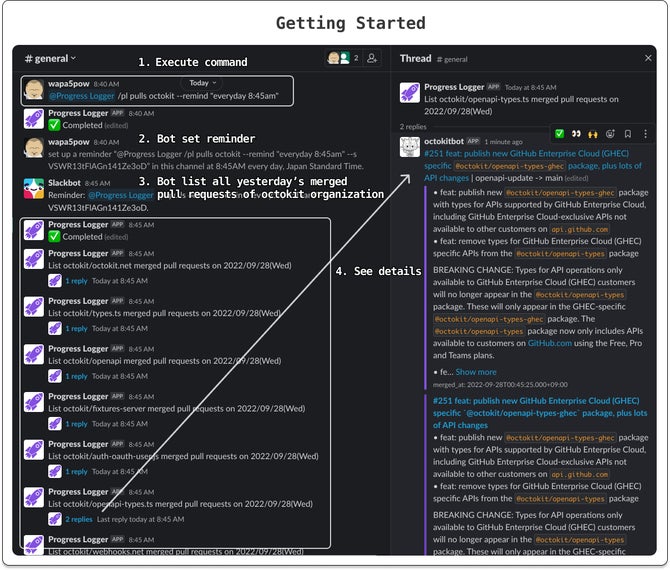Click octokitbot sender name
Screen dimensions: 670x570
(444, 141)
